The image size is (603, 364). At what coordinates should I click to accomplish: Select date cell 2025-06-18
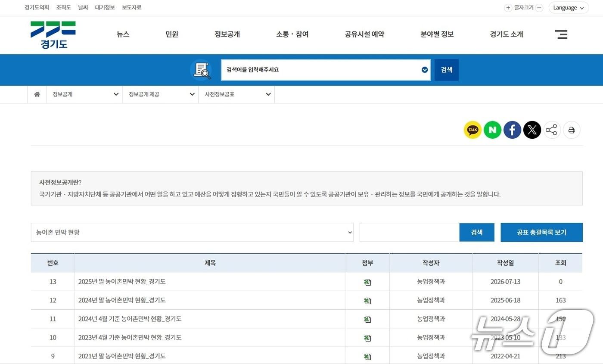point(505,300)
